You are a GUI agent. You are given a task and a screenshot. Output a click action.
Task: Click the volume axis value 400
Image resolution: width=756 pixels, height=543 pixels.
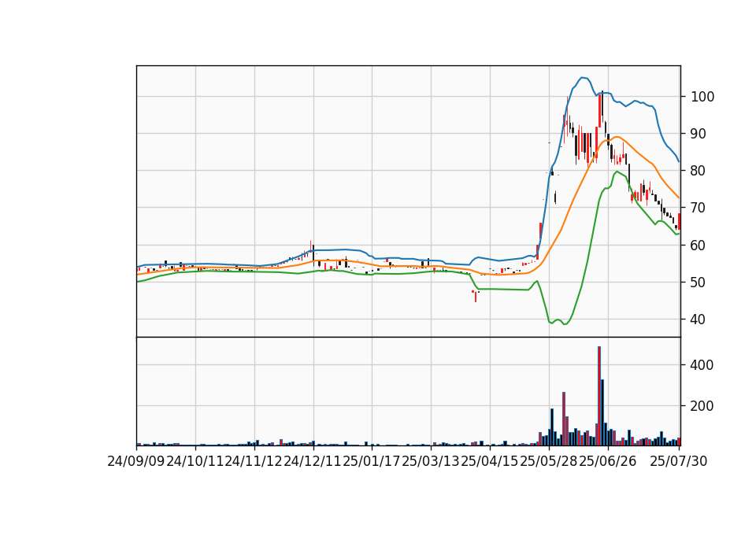pyautogui.click(x=702, y=365)
